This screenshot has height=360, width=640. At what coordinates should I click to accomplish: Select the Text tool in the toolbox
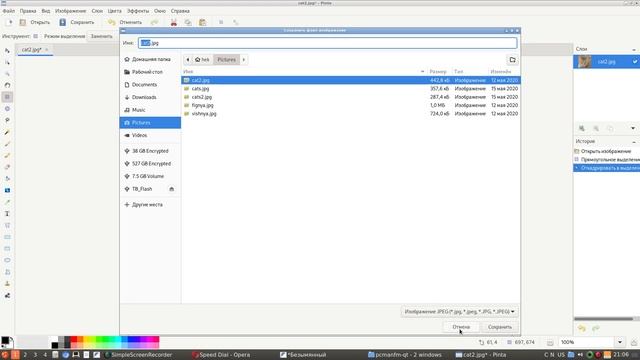(7, 214)
